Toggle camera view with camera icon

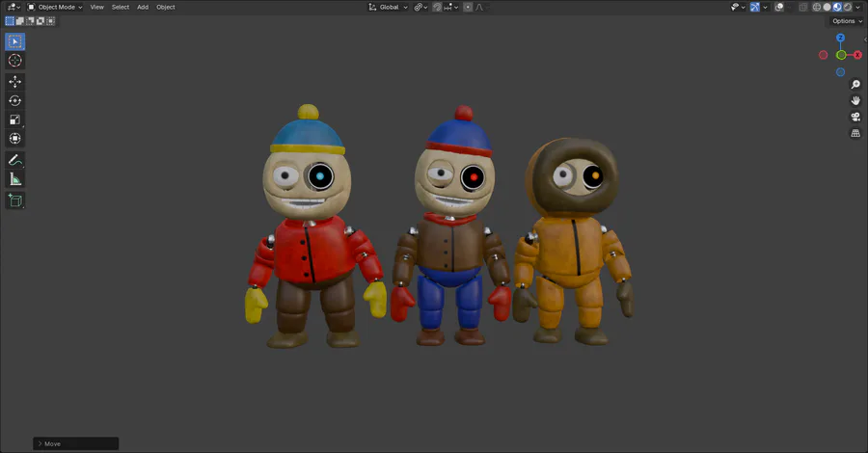(x=855, y=117)
